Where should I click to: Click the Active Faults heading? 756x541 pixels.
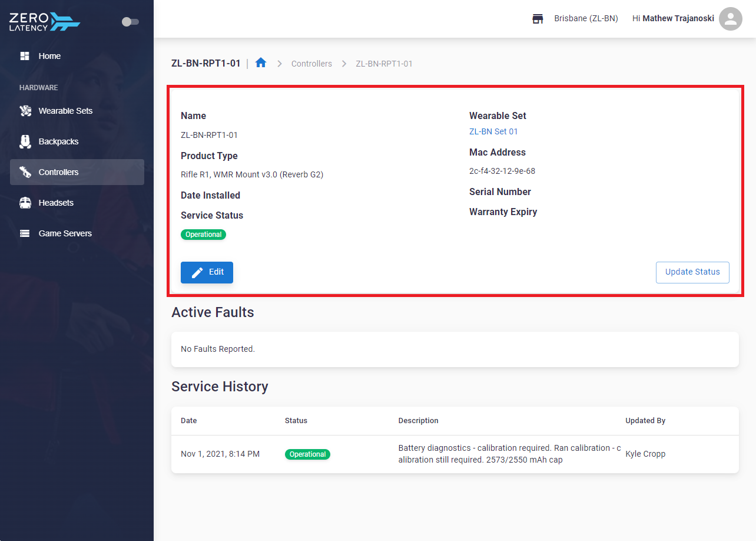(213, 312)
